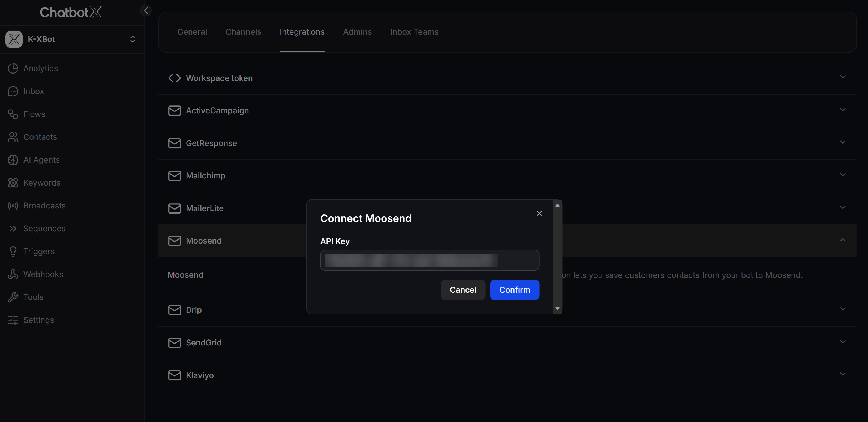Collapse the sidebar with arrow button

click(x=146, y=11)
